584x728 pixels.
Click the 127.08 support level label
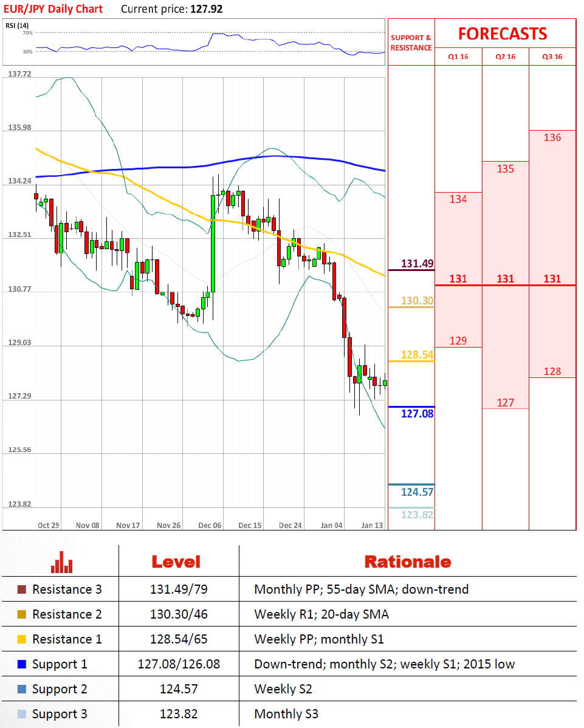[417, 414]
